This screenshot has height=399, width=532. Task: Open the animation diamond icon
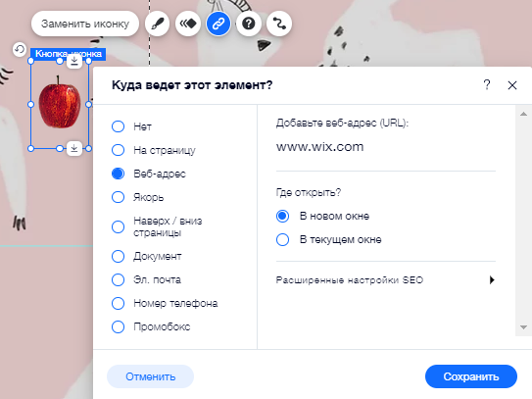click(x=188, y=24)
